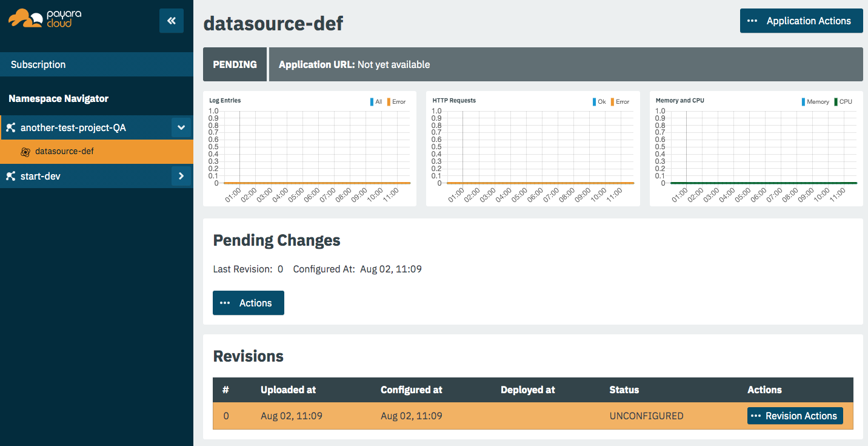Viewport: 868px width, 446px height.
Task: Click namespace icon beside another-test-project-QA
Action: click(x=10, y=128)
